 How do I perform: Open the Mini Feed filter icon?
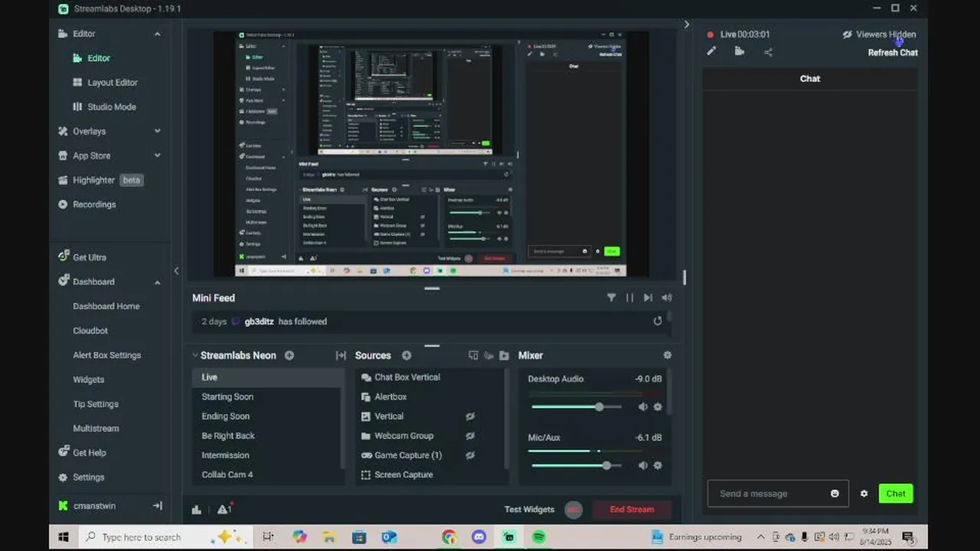pos(611,298)
